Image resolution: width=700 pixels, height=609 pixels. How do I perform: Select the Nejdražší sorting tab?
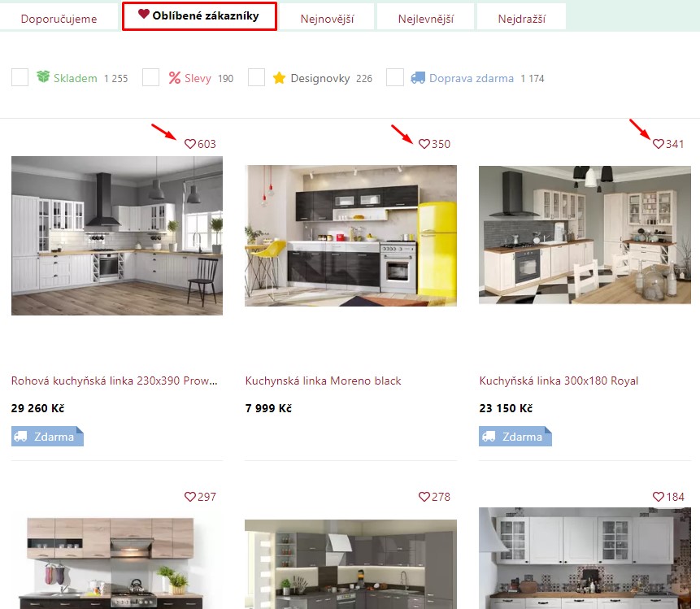521,19
